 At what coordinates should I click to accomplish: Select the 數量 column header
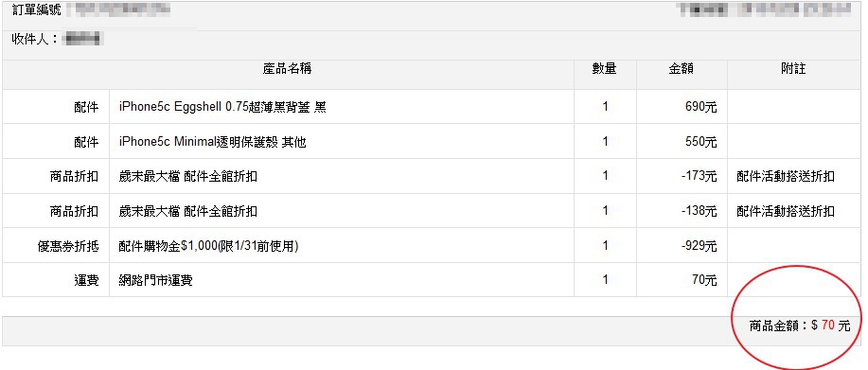tap(604, 68)
